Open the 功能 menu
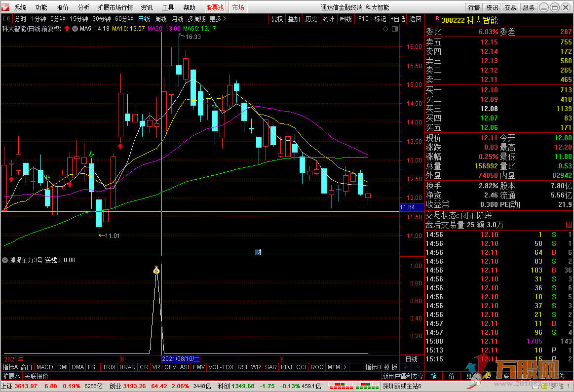Viewport: 574px width, 392px height. coord(41,7)
